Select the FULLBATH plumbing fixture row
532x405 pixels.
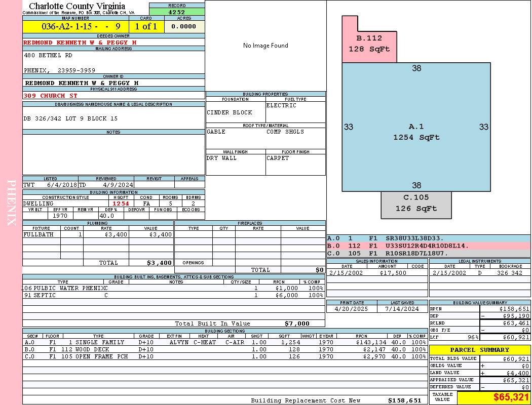tap(98, 234)
